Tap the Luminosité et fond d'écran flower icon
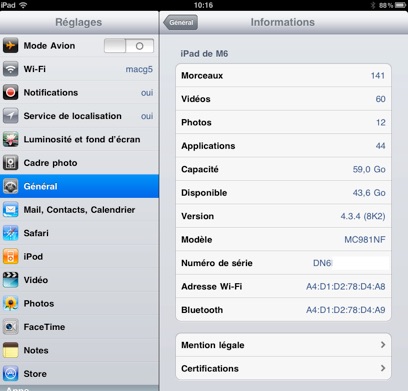This screenshot has height=391, width=408. tap(10, 139)
